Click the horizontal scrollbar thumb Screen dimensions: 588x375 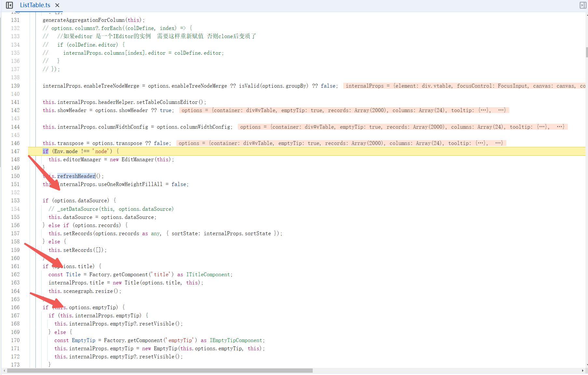(x=160, y=370)
